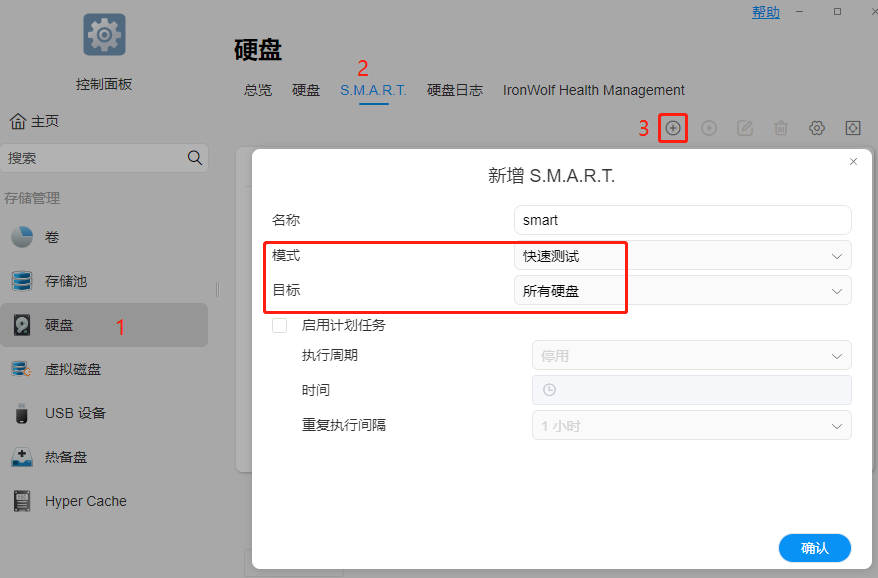Screen dimensions: 878x578
Task: Click the 名称 input field containing smart
Action: coord(683,220)
